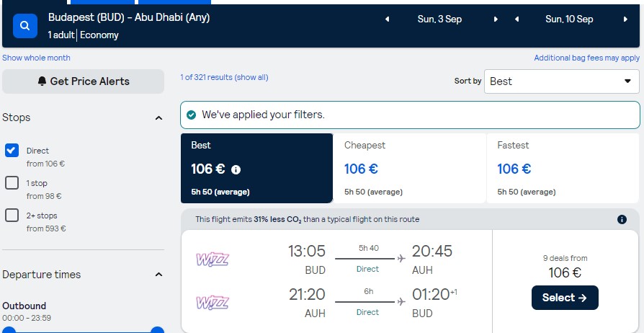Click info icon next to Best price
Screen dimensions: 644x333
236,169
